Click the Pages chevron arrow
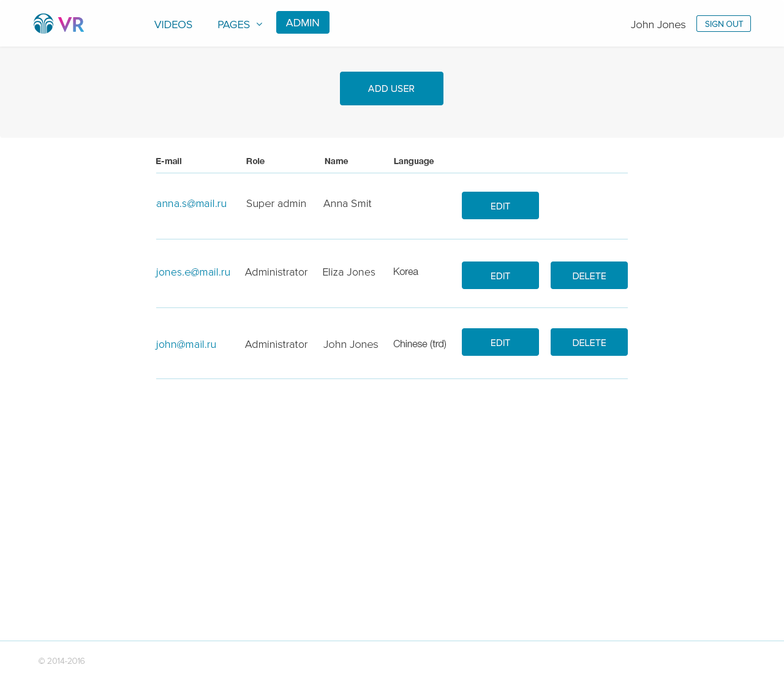This screenshot has height=681, width=784. (259, 24)
